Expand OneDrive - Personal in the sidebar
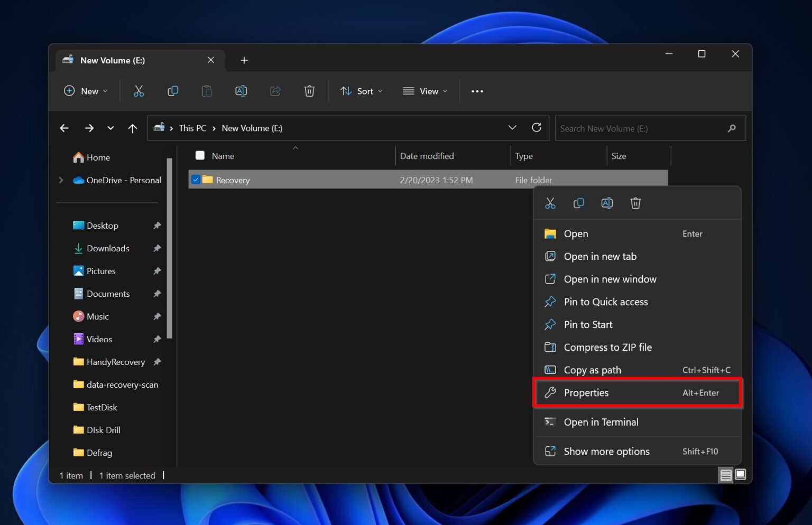Screen dimensions: 812x525 (x=61, y=180)
